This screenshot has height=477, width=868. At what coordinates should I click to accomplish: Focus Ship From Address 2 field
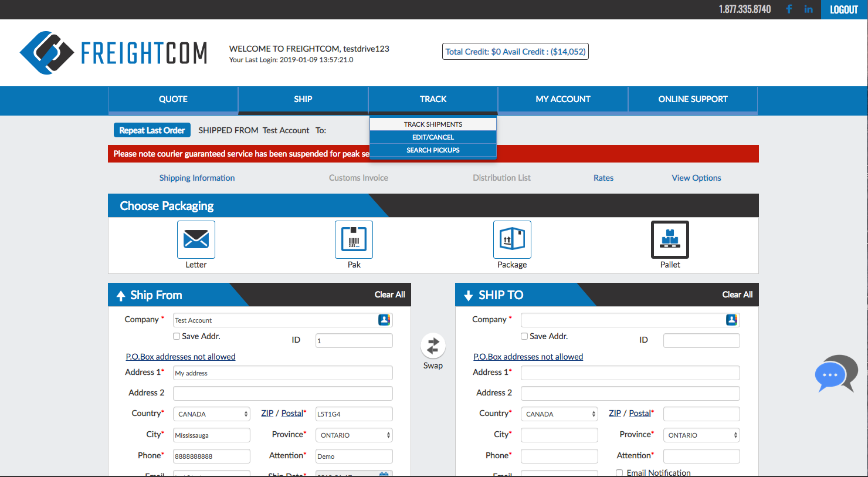(x=283, y=393)
